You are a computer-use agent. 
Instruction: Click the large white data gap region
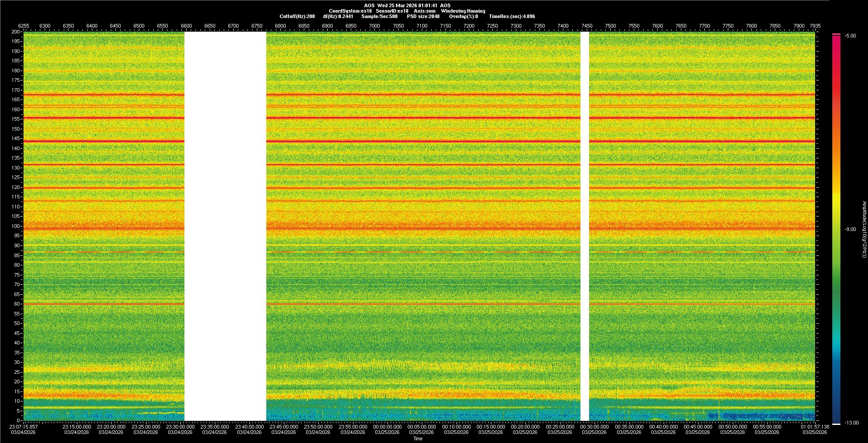[225, 226]
